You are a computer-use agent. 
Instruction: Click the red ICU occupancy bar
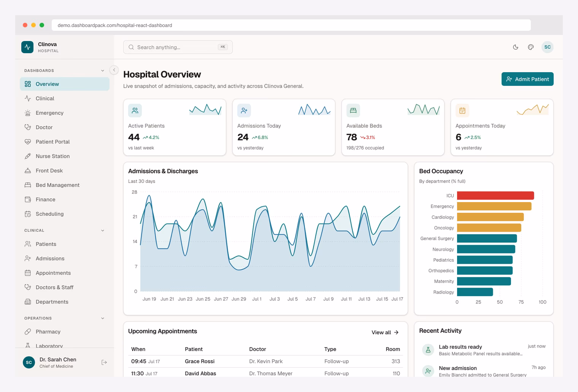(495, 196)
